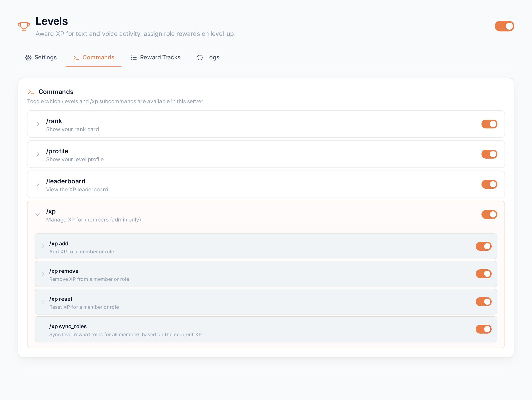Viewport: 532px width, 400px height.
Task: Click the /leaderboard command title
Action: 66,181
